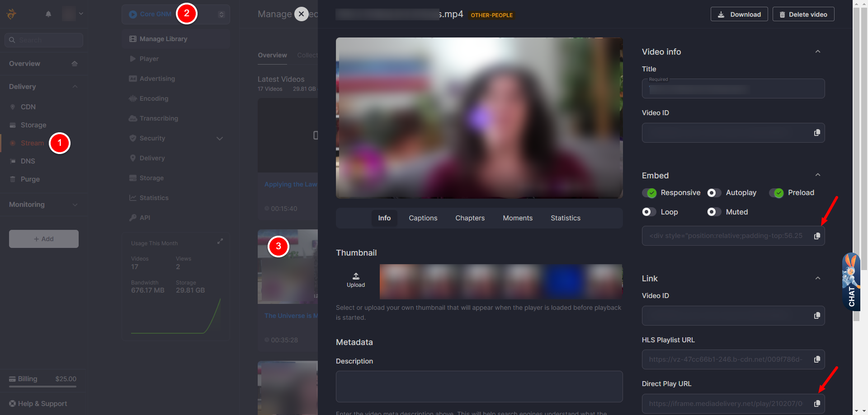
Task: Switch to the Info tab
Action: 384,218
